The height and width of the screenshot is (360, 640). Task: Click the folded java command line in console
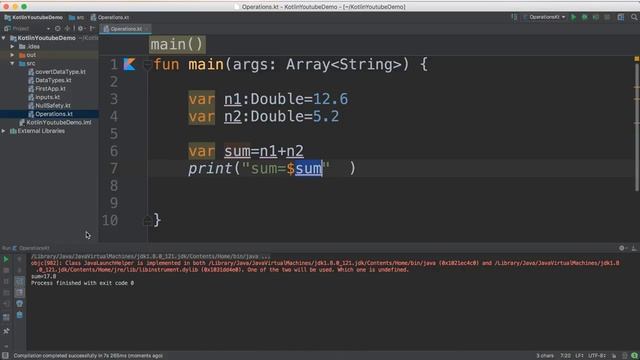point(150,257)
